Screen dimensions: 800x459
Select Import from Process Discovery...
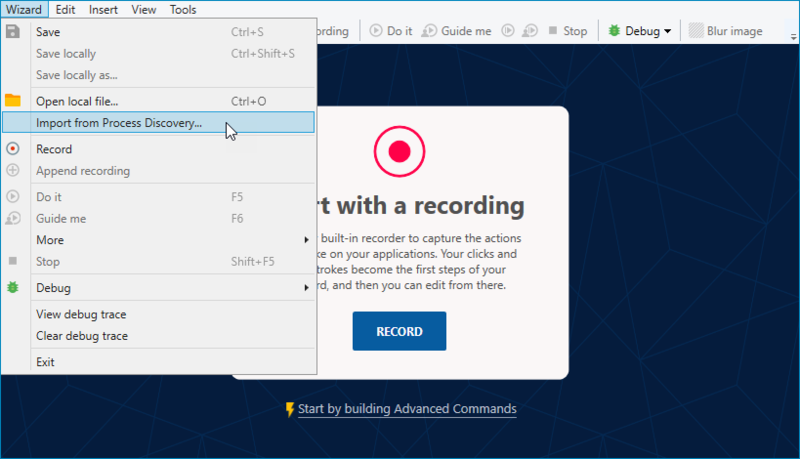click(158, 123)
